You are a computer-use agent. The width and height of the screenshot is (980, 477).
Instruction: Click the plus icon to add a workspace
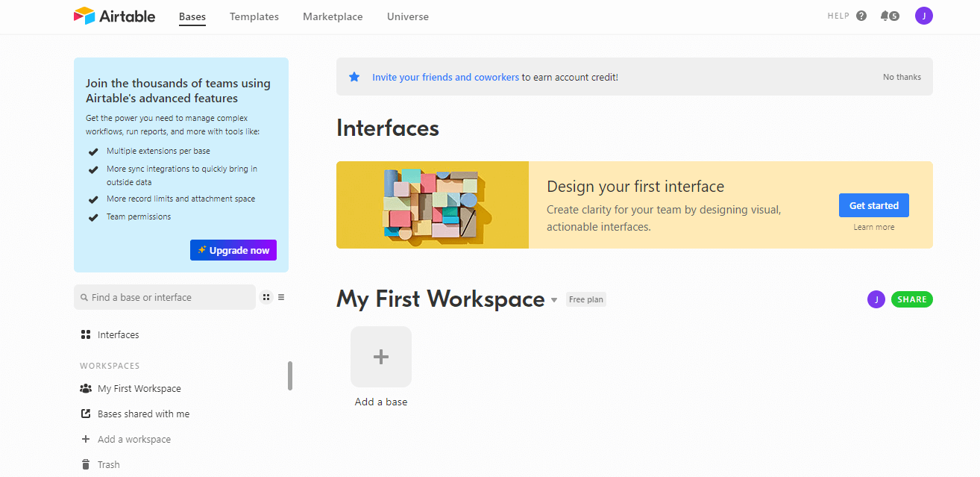coord(86,439)
